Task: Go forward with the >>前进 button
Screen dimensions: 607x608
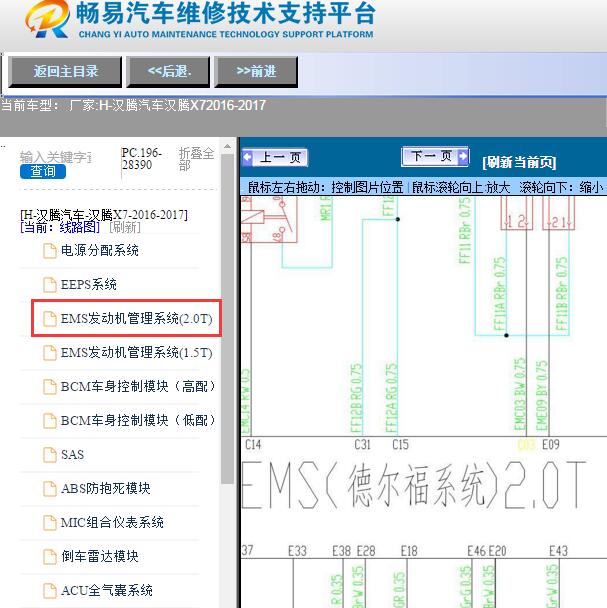Action: [256, 71]
